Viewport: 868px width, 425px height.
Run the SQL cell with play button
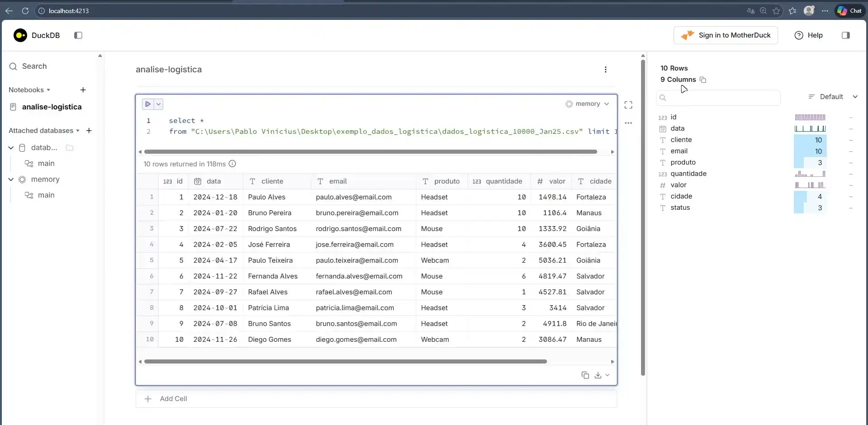[x=148, y=104]
